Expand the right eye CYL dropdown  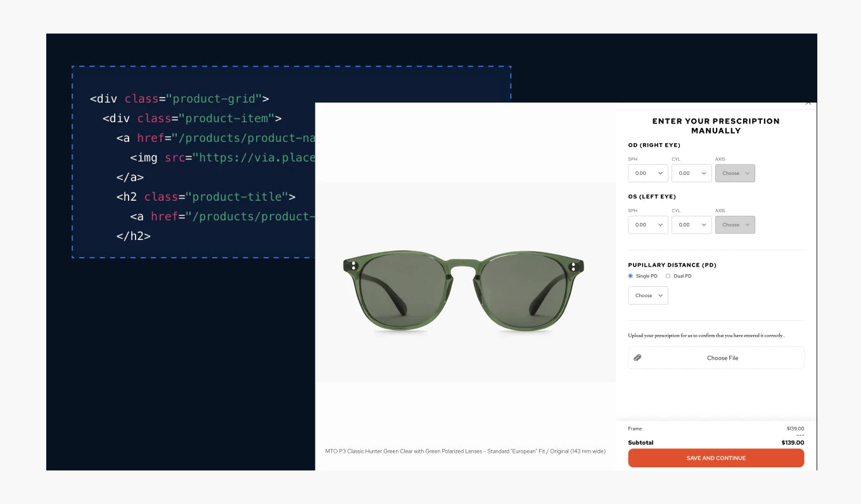[x=691, y=173]
